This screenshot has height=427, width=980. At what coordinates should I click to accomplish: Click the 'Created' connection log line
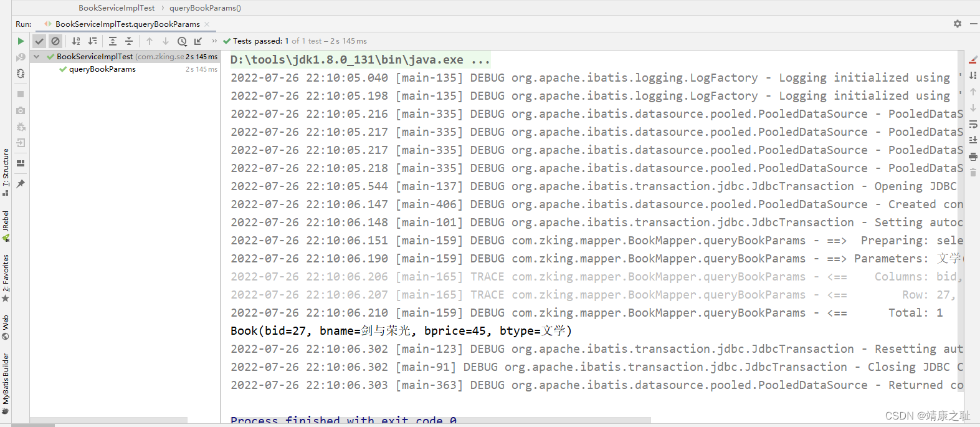(596, 204)
